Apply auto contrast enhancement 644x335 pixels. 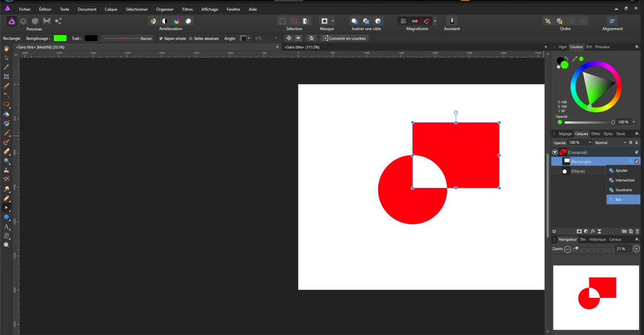[165, 21]
